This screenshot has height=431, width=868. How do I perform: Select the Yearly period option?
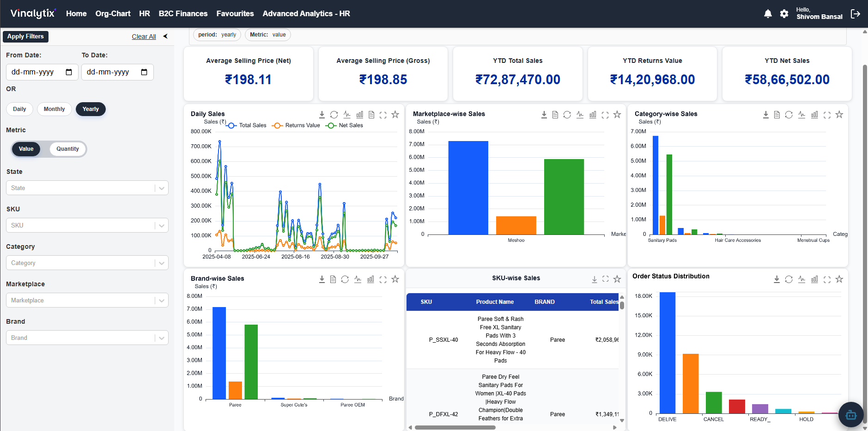click(91, 109)
